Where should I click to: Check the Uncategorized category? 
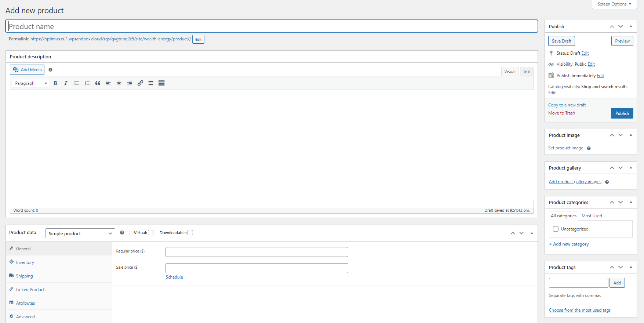coord(556,229)
